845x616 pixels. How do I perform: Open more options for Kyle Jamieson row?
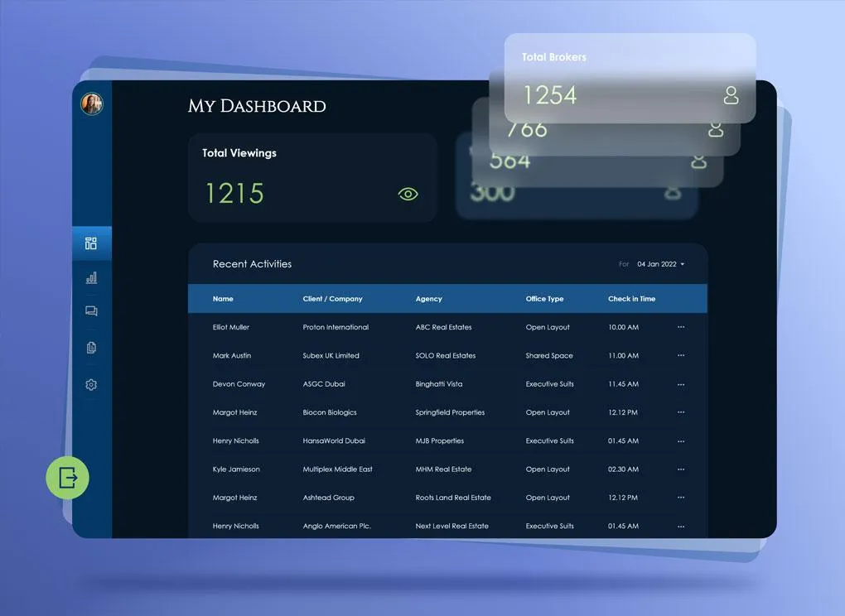click(x=681, y=469)
